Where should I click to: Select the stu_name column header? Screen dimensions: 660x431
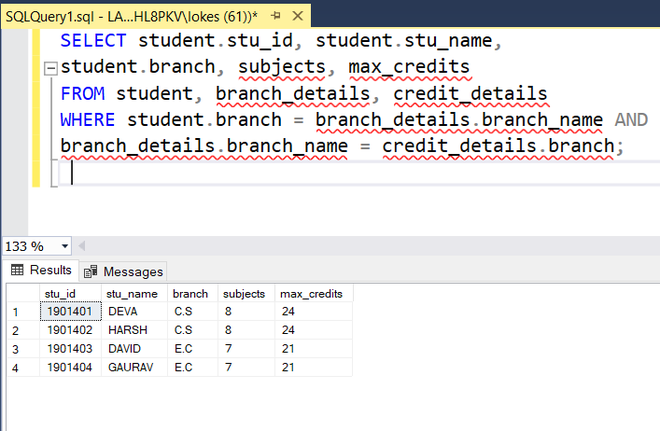133,294
